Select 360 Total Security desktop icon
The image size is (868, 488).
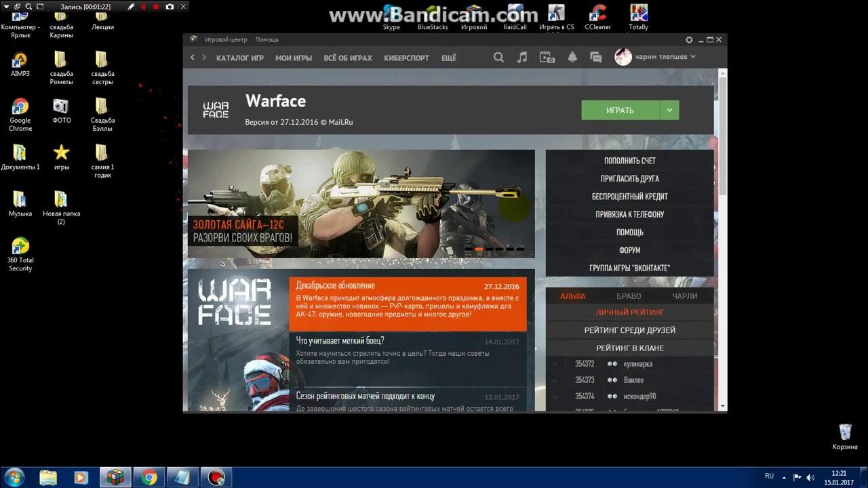(x=20, y=254)
